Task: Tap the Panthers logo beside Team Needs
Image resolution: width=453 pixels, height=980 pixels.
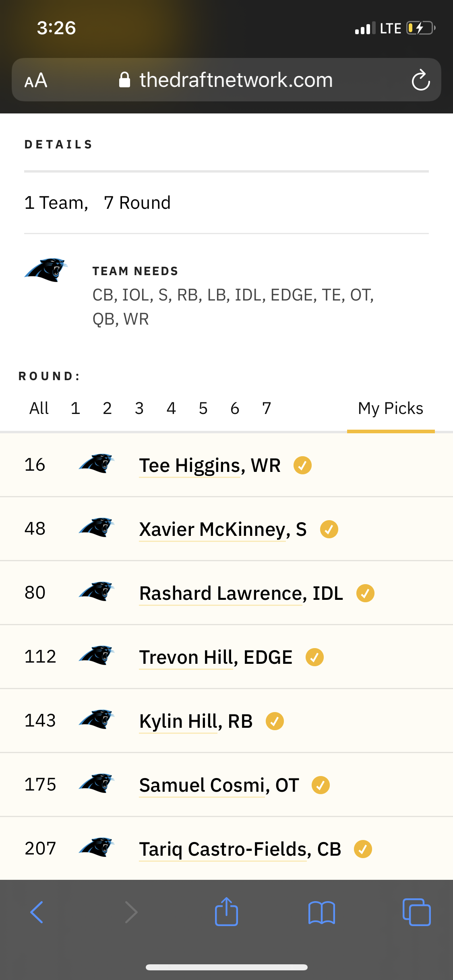Action: pyautogui.click(x=46, y=270)
